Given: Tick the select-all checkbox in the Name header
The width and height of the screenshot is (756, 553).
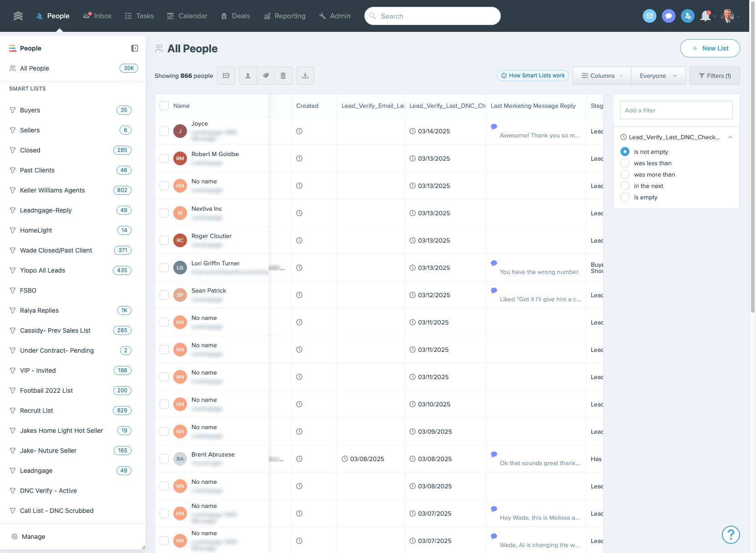Looking at the screenshot, I should pyautogui.click(x=164, y=106).
